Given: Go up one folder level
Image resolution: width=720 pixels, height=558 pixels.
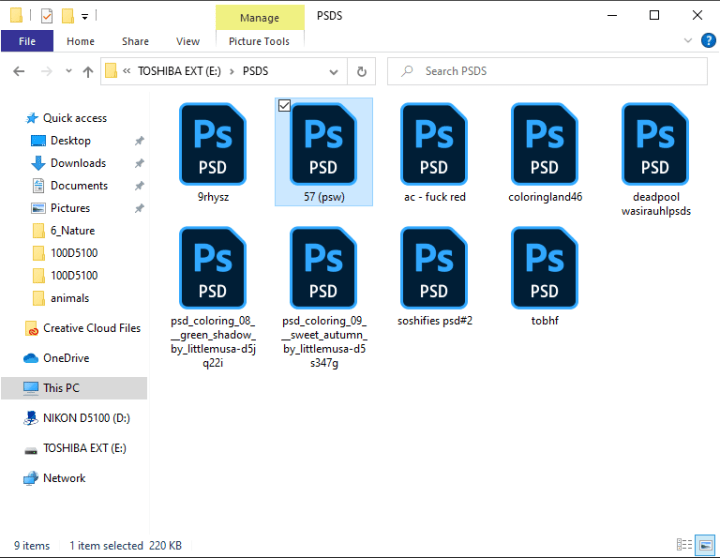Looking at the screenshot, I should [88, 72].
